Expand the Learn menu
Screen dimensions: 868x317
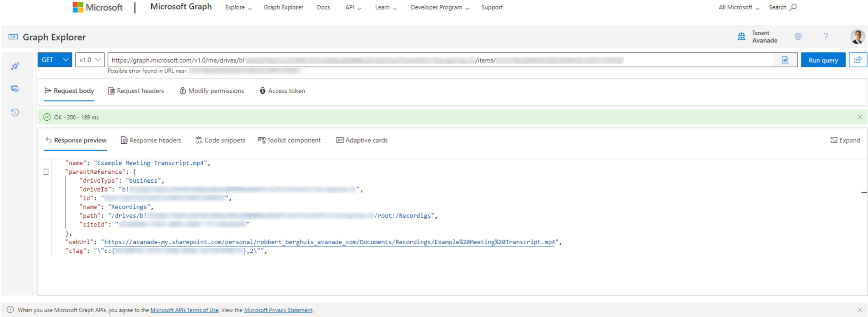point(386,7)
